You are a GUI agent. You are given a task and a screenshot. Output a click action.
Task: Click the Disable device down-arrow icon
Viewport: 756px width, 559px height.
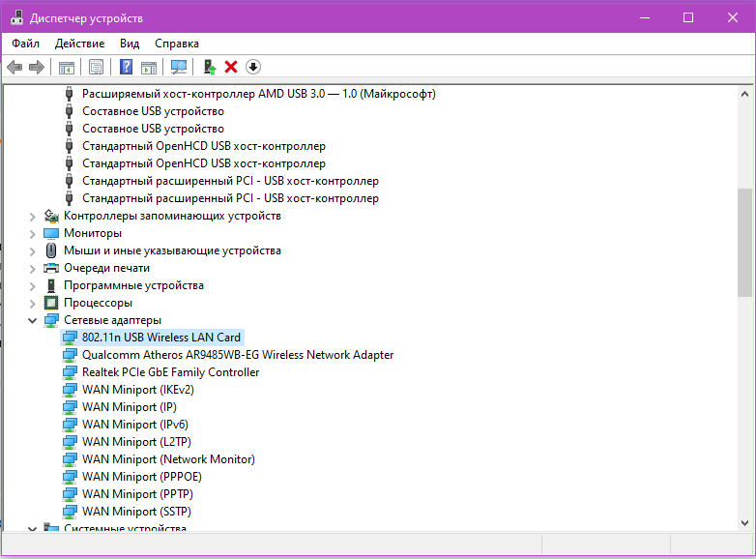253,67
